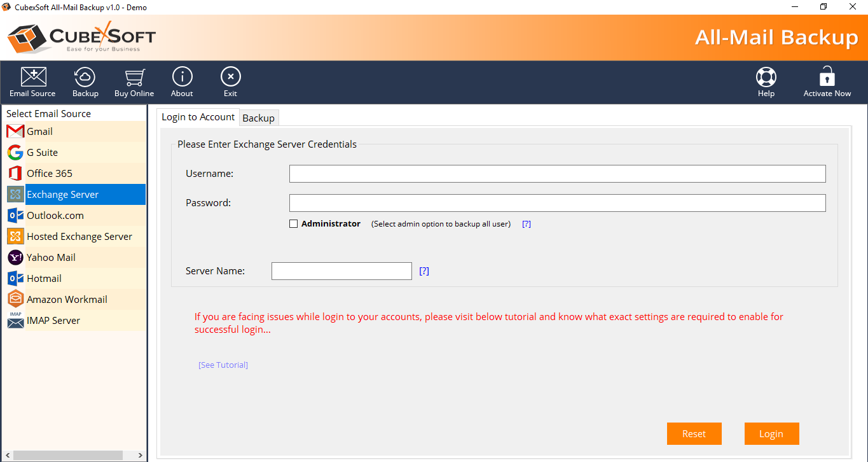Select the Gmail icon in source list
The width and height of the screenshot is (868, 462).
(x=15, y=132)
